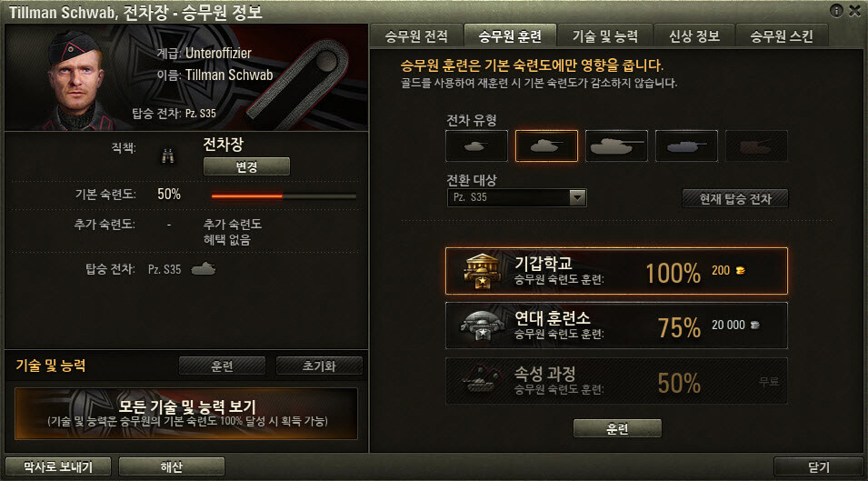Select the light tank type icon

[x=476, y=146]
